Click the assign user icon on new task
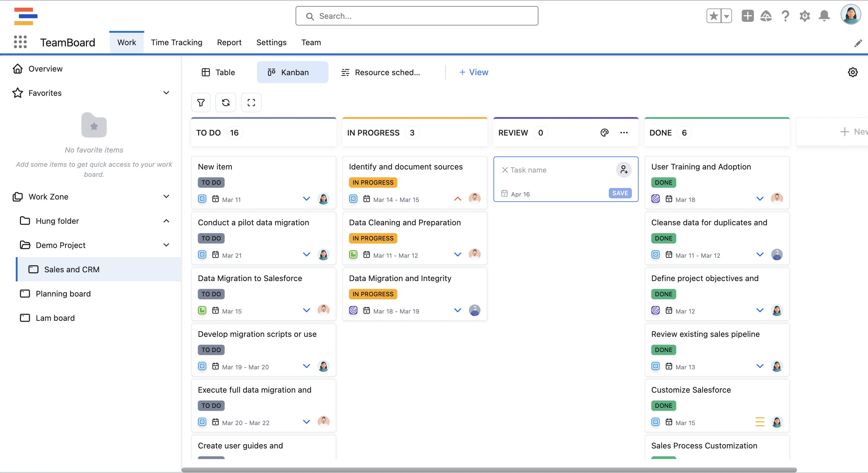868x473 pixels. pyautogui.click(x=624, y=170)
